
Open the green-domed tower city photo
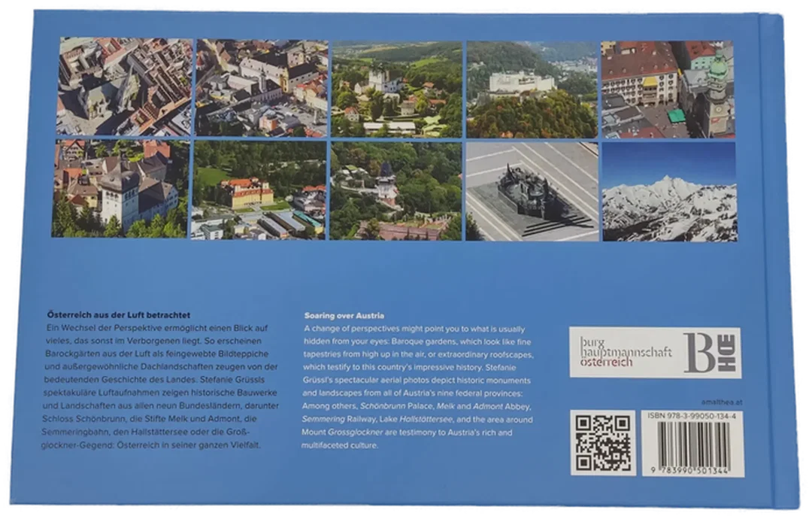pyautogui.click(x=668, y=90)
